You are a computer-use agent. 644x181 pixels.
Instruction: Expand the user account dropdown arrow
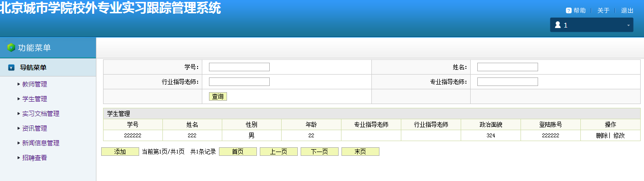click(628, 25)
